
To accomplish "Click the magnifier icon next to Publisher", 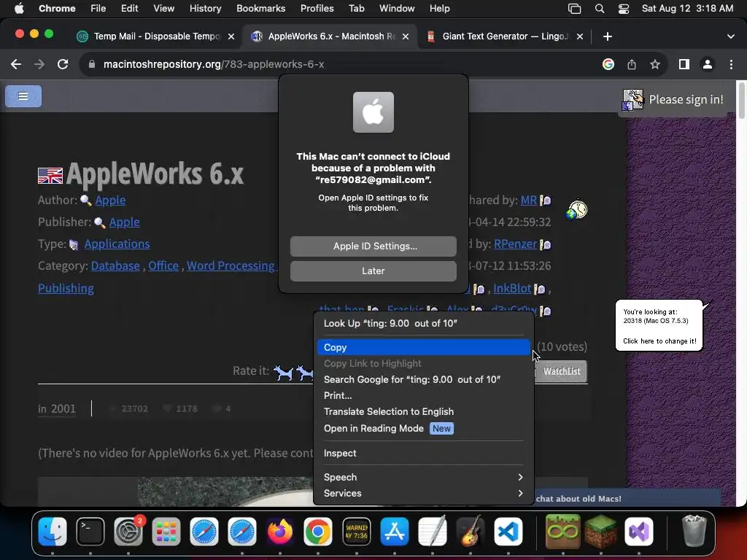I will click(x=99, y=222).
